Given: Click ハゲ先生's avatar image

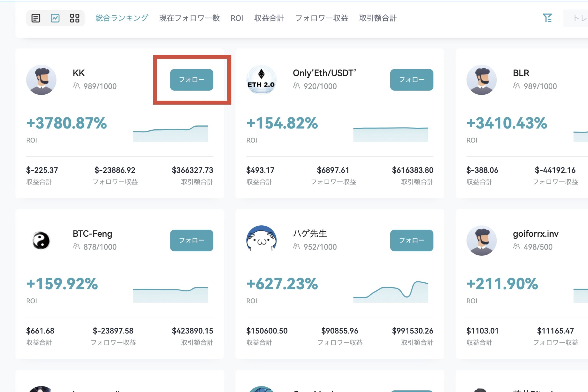Looking at the screenshot, I should pos(261,240).
